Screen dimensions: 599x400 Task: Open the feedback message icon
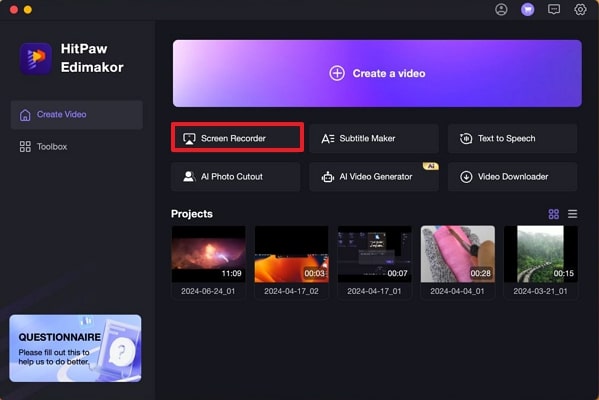[554, 9]
